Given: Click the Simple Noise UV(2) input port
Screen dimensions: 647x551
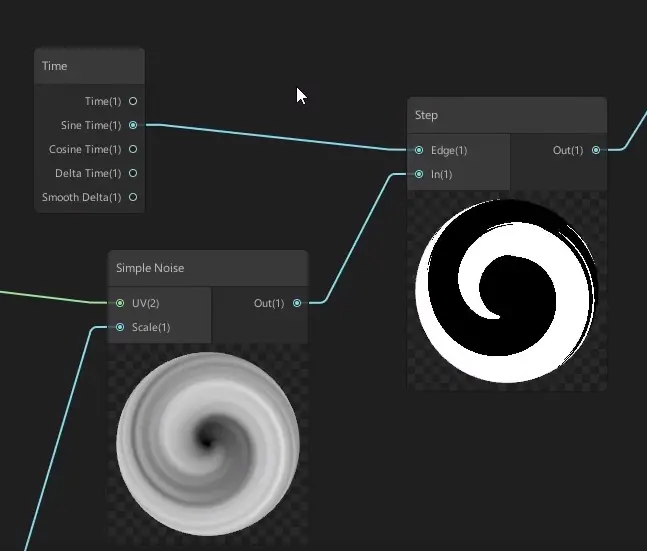Looking at the screenshot, I should [120, 303].
